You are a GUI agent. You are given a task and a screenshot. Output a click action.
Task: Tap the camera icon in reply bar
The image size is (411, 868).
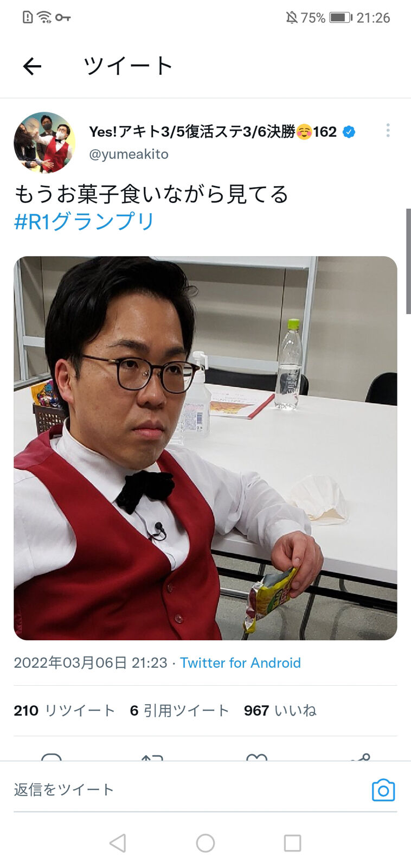tap(383, 790)
